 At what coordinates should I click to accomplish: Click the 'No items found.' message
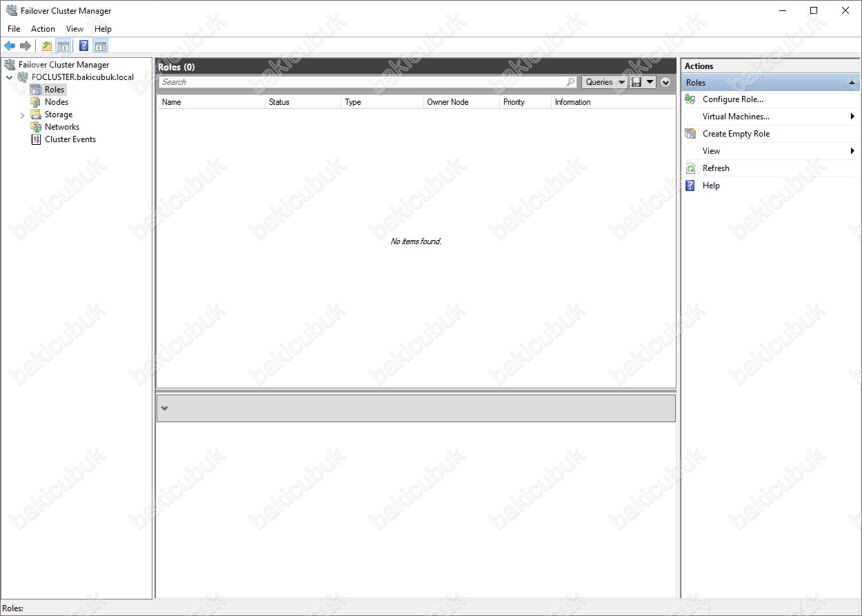[416, 241]
